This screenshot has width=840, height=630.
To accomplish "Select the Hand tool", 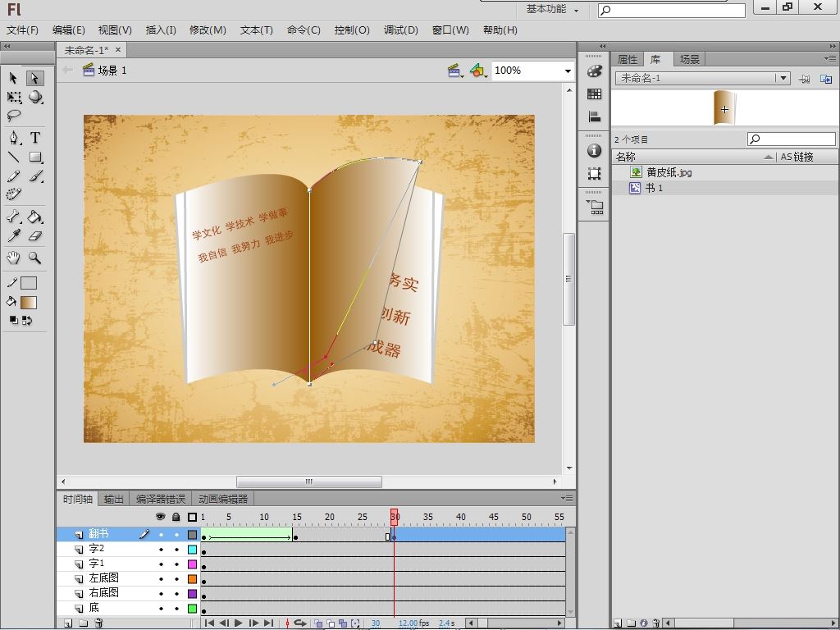I will pyautogui.click(x=14, y=258).
